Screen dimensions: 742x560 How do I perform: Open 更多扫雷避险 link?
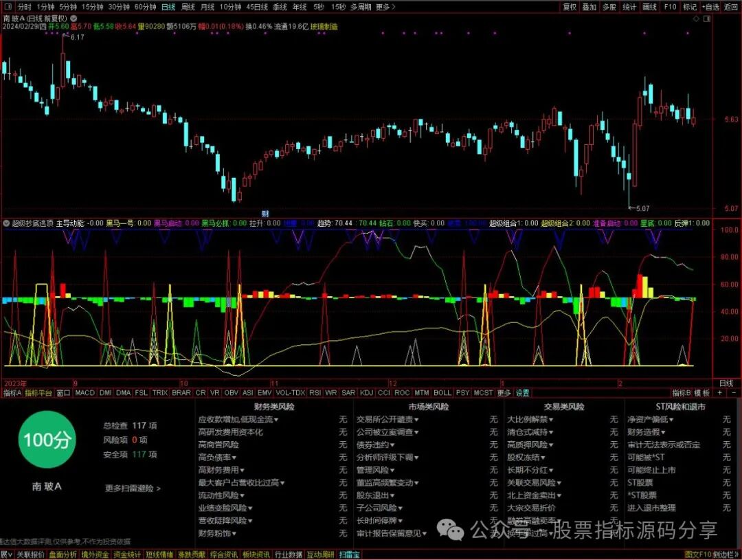(133, 488)
